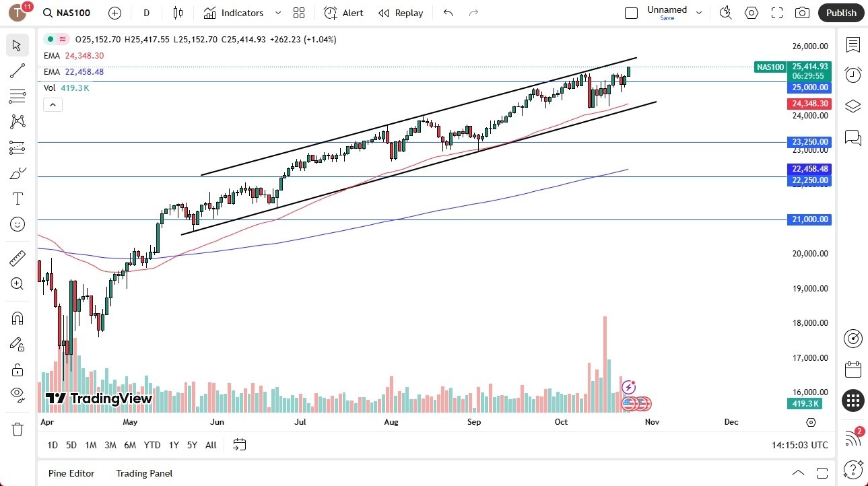Select the Measure ruler tool
This screenshot has width=868, height=486.
pos(17,258)
